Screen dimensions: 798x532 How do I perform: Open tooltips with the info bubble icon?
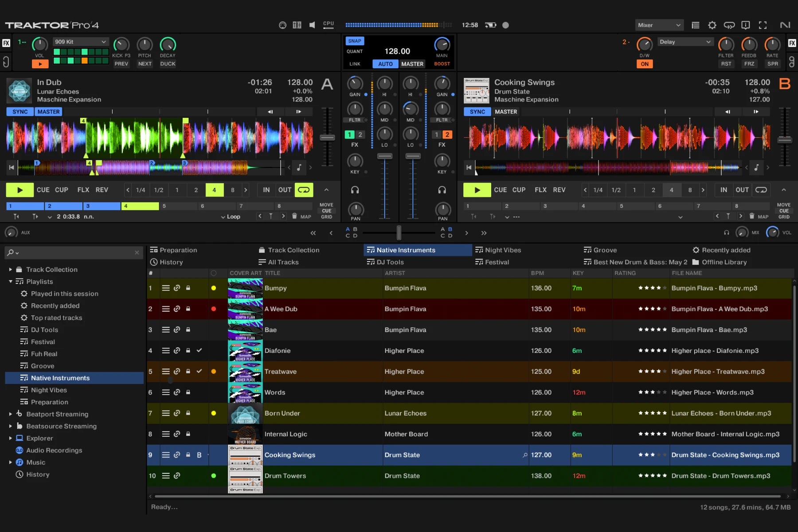coord(746,25)
